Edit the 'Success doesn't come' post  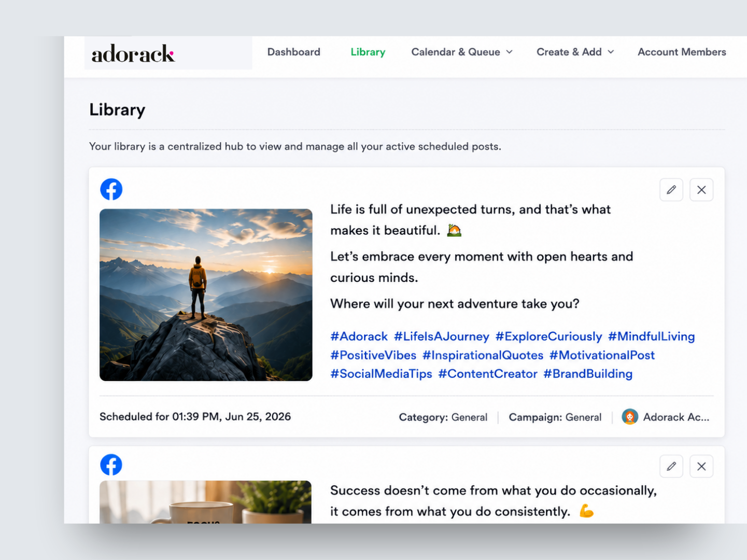pyautogui.click(x=671, y=466)
